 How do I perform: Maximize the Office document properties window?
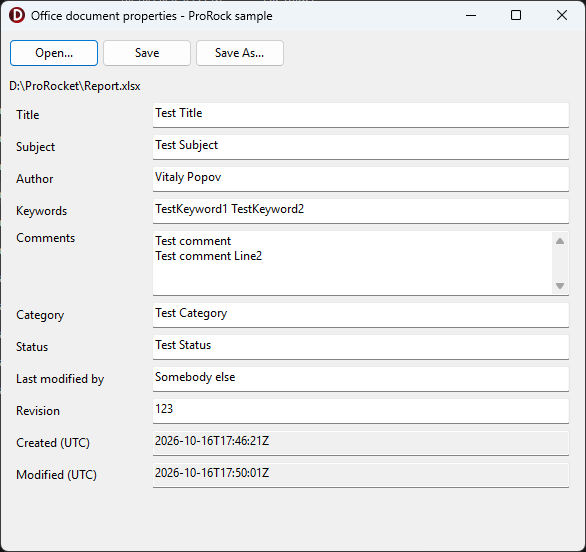pyautogui.click(x=516, y=16)
